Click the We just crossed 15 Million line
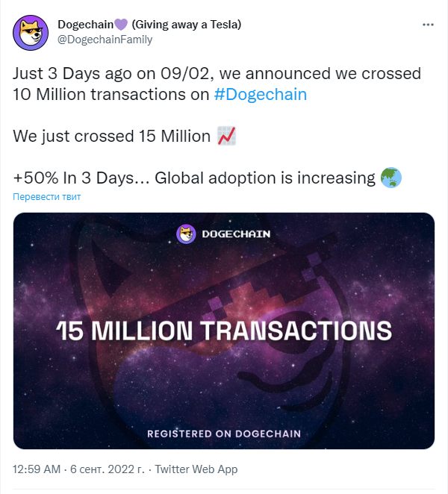Screen dimensions: 448x494 [x=111, y=137]
